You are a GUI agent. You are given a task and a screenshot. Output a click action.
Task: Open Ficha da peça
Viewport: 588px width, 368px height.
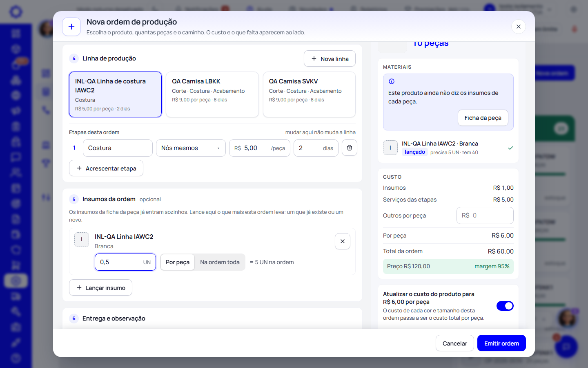click(483, 118)
